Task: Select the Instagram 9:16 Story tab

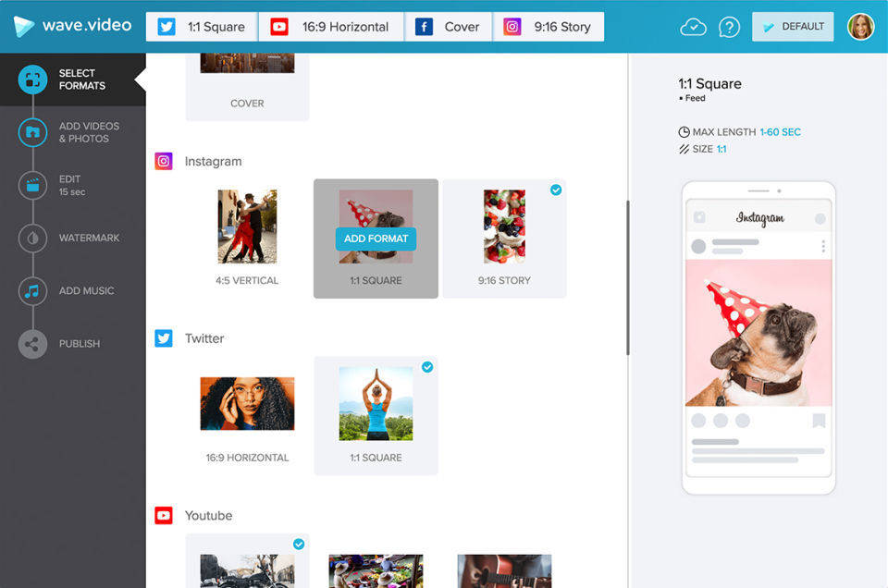Action: pos(548,27)
